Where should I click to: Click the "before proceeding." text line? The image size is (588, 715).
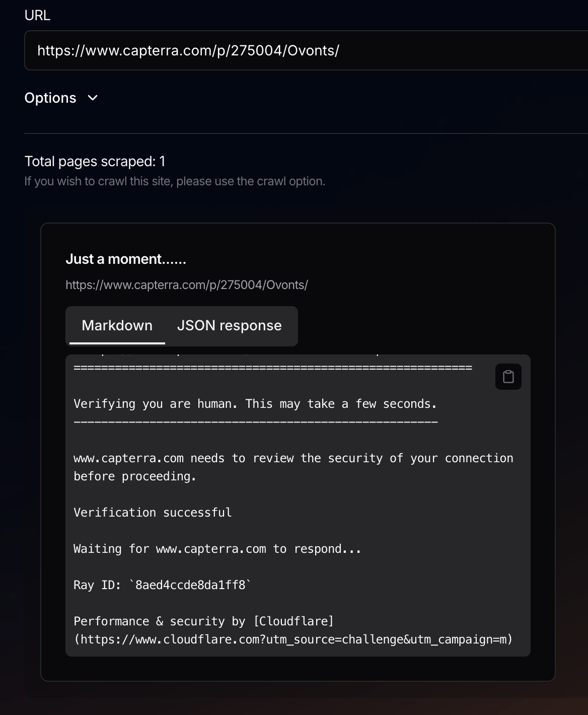[135, 476]
